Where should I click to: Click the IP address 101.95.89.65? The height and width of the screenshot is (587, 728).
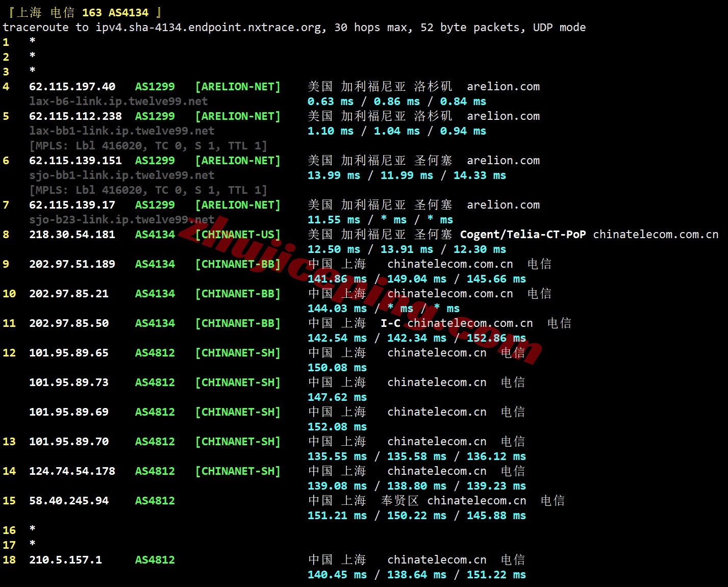click(69, 353)
